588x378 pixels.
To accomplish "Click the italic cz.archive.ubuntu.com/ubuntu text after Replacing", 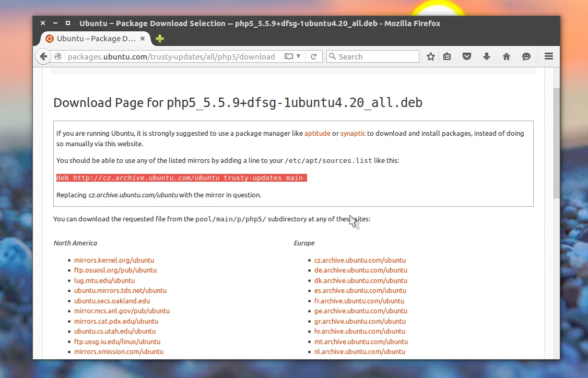I will point(133,195).
